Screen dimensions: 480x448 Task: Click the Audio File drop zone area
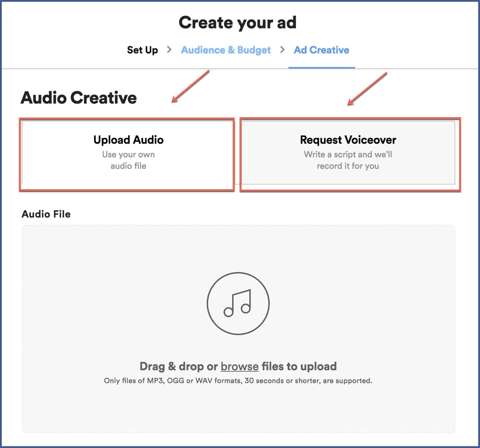point(239,329)
